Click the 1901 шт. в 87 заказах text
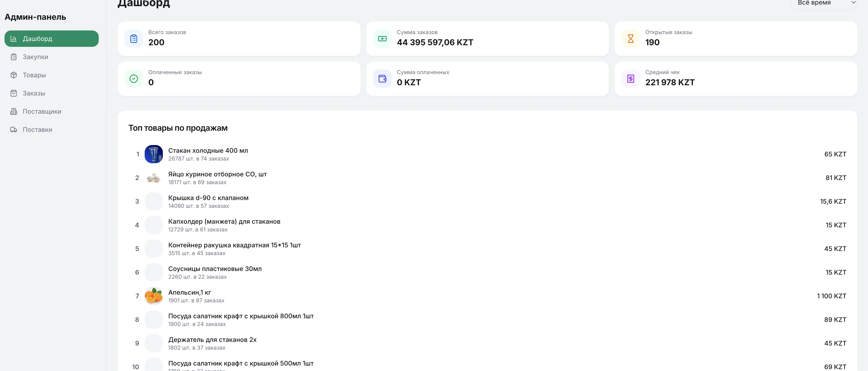The width and height of the screenshot is (868, 371). point(196,300)
